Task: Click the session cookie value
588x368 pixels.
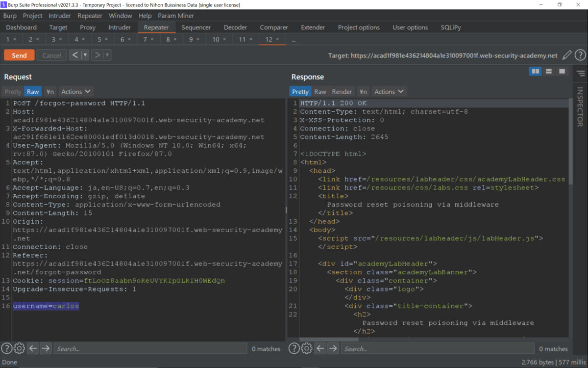Action: [x=155, y=281]
